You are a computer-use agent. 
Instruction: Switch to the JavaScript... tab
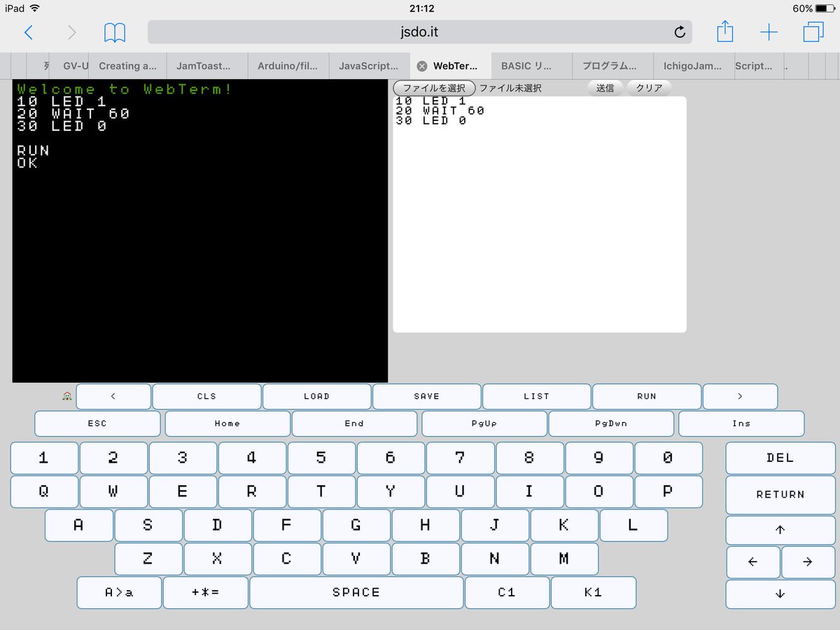pos(370,66)
